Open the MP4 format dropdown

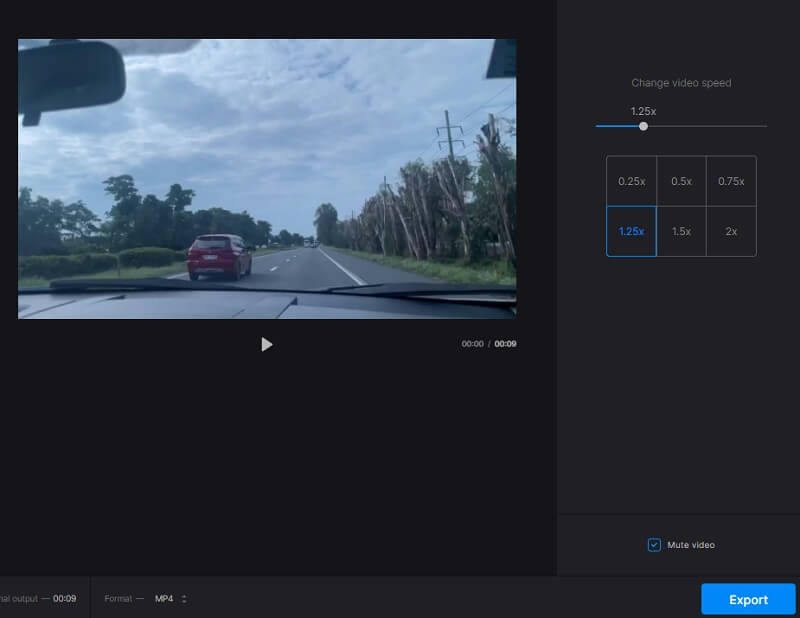click(164, 599)
